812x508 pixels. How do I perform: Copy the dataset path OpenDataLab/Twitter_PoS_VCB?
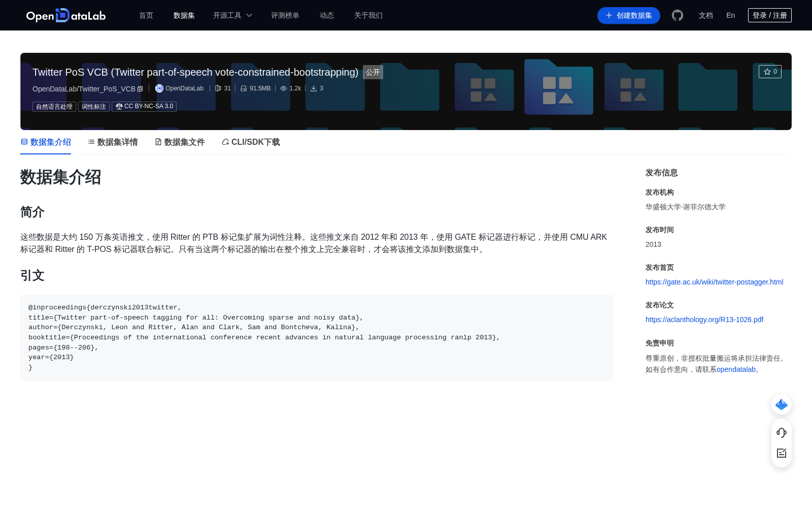(140, 89)
